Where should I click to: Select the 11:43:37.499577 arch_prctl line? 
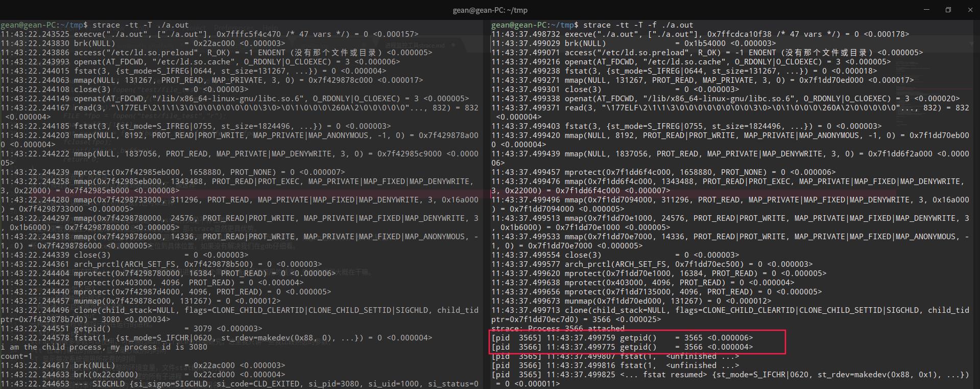click(652, 264)
